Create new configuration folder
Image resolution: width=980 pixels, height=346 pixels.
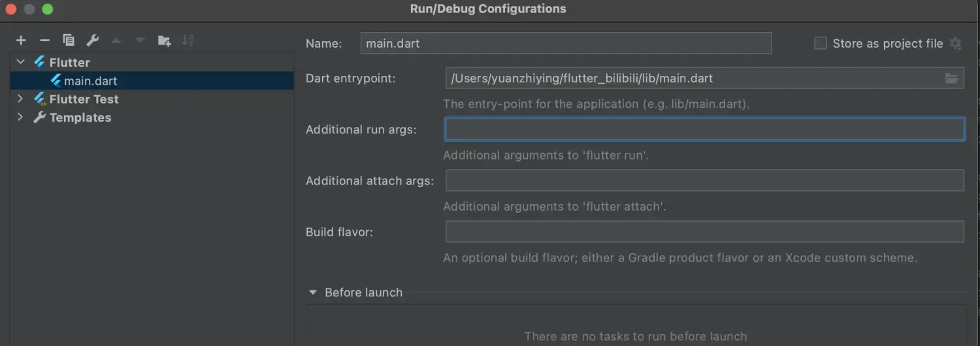coord(164,41)
